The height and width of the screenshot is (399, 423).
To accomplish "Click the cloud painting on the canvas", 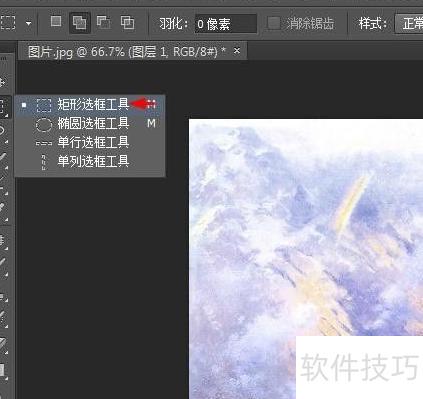I will pos(306,259).
